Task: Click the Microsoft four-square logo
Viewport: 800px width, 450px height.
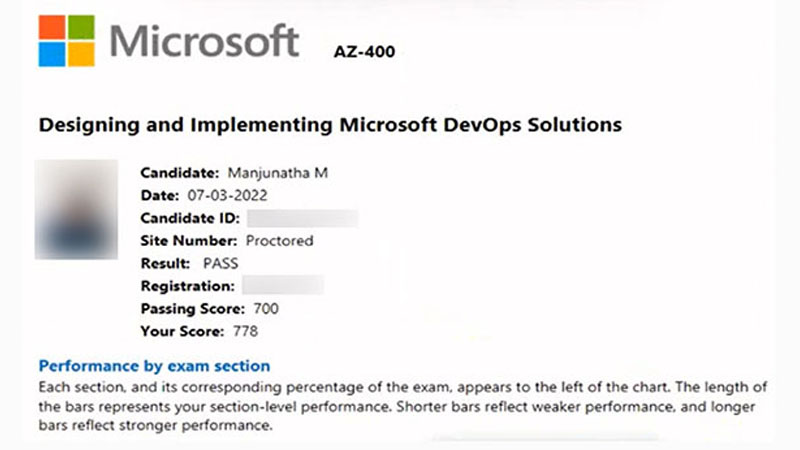Action: [67, 41]
